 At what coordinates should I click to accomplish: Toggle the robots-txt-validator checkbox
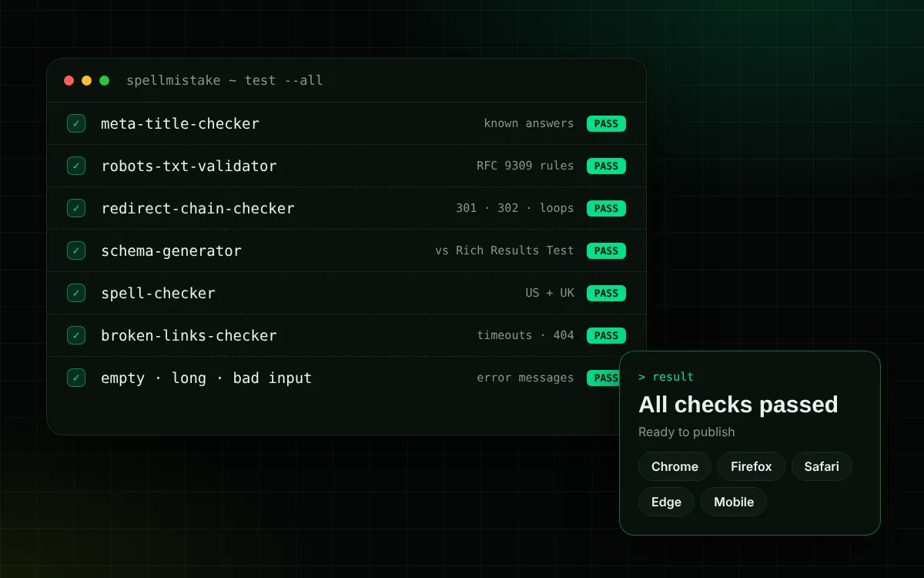76,166
